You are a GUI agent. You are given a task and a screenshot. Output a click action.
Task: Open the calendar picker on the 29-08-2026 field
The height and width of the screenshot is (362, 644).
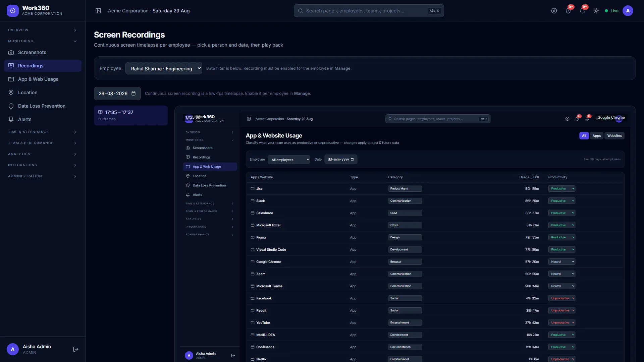(133, 94)
